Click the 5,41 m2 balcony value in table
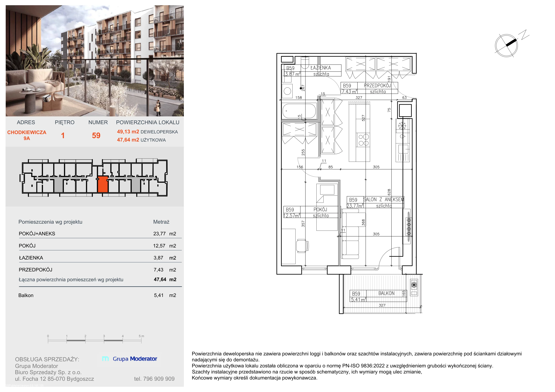The image size is (555, 392). (165, 295)
